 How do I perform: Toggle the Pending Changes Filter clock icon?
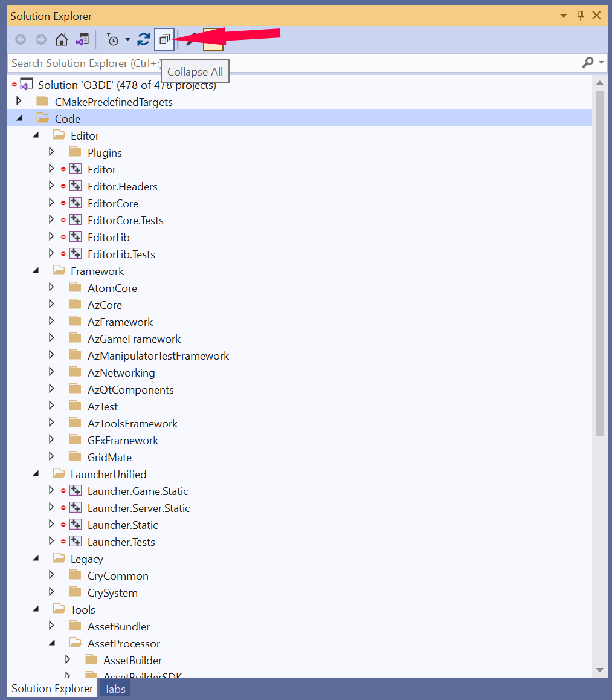point(112,40)
